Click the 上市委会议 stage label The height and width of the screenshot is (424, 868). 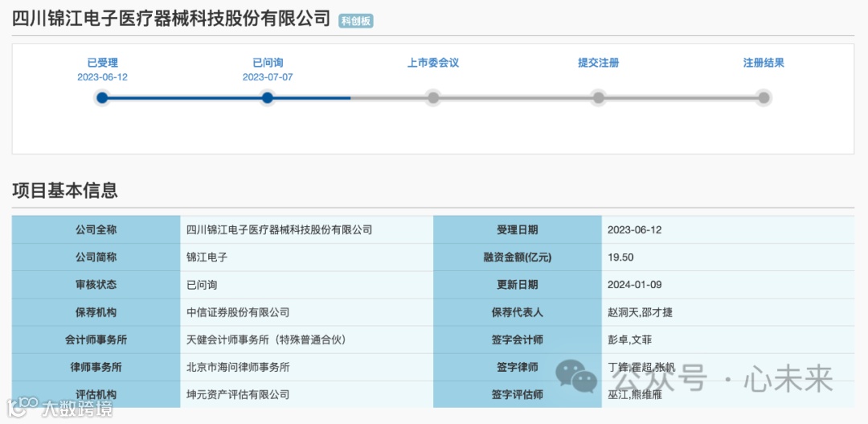point(433,64)
